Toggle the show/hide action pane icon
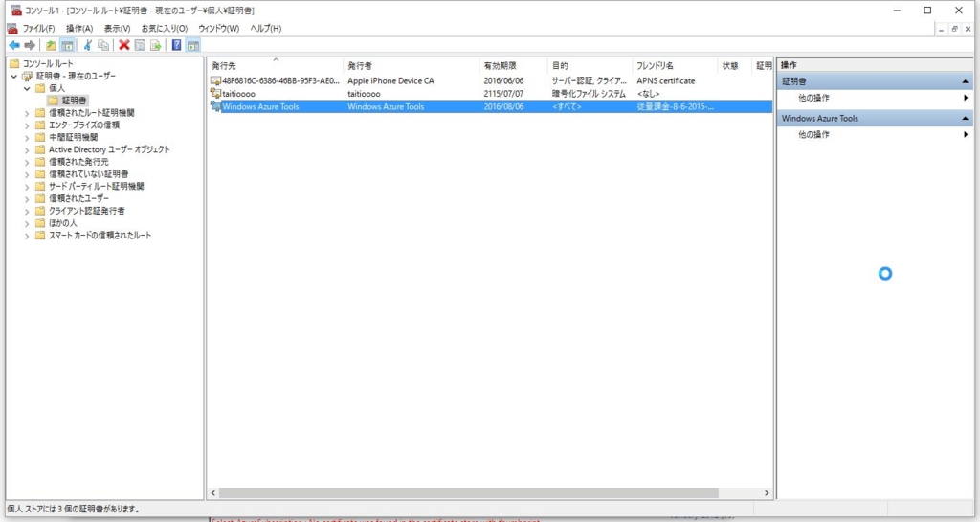This screenshot has height=522, width=980. (x=193, y=45)
